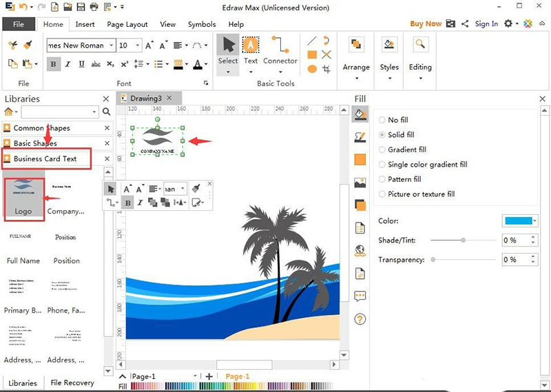Open the font color dropdown arrow
The height and width of the screenshot is (392, 551).
click(x=206, y=64)
